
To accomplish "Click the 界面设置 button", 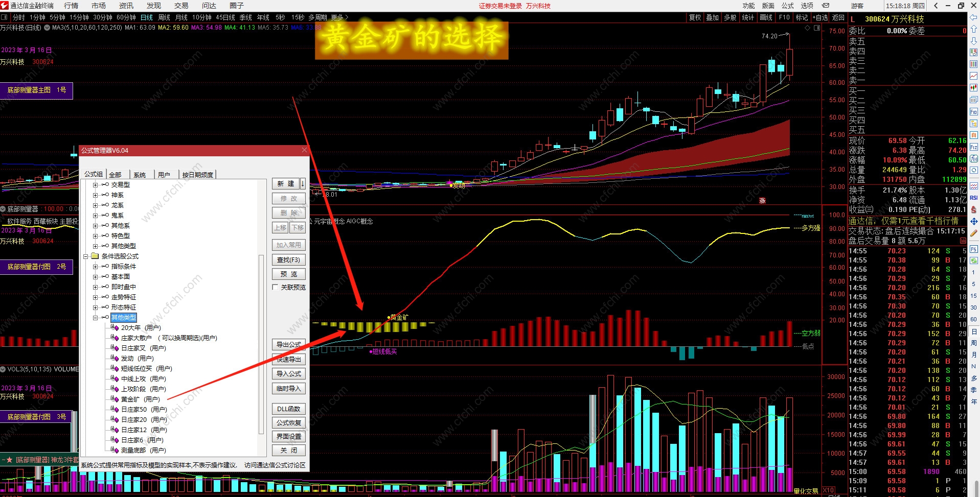I will point(289,437).
